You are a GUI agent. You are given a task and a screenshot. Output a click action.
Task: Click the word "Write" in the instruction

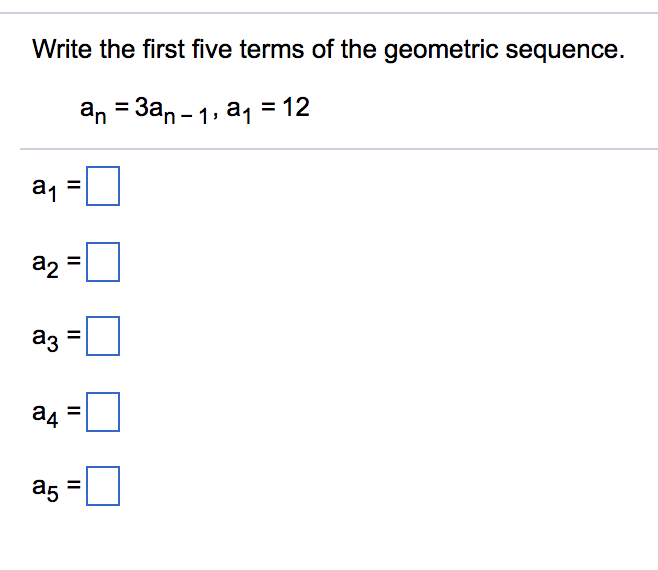62,49
